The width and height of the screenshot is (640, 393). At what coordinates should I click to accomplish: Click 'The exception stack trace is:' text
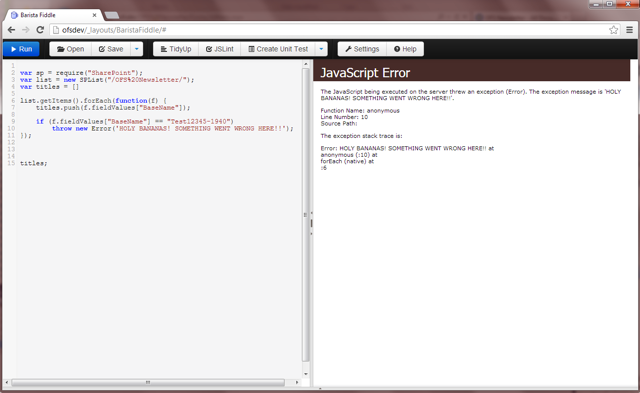(361, 136)
